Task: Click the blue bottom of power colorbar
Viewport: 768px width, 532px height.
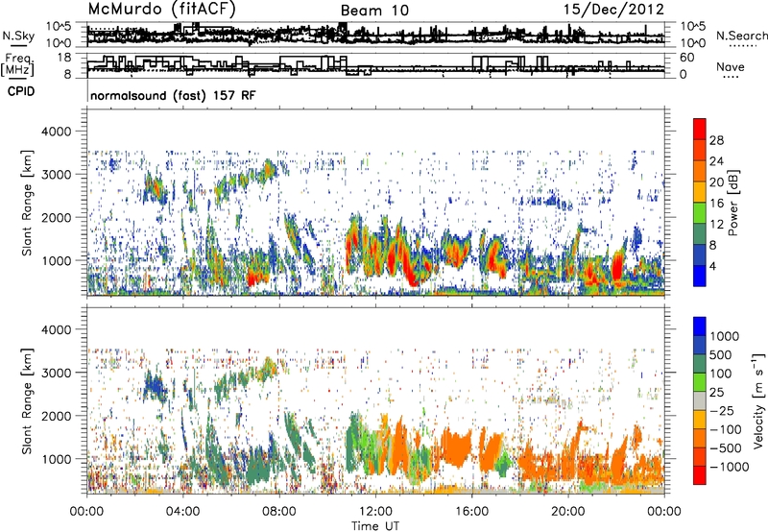Action: click(x=700, y=276)
